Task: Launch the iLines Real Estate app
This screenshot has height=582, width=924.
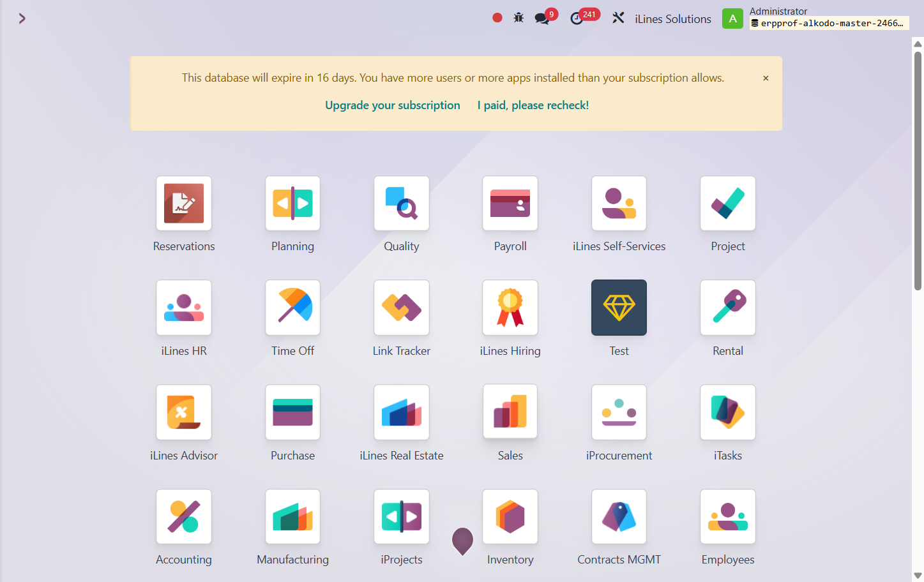Action: (x=402, y=412)
